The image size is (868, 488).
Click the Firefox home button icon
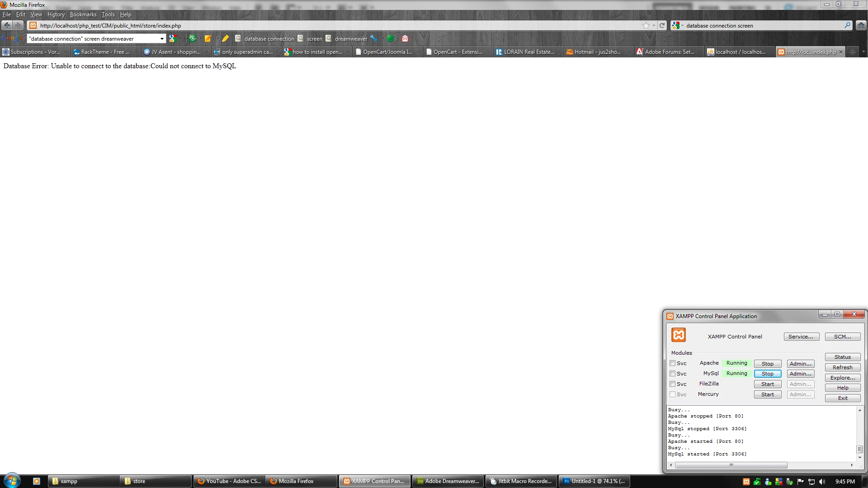pyautogui.click(x=861, y=26)
